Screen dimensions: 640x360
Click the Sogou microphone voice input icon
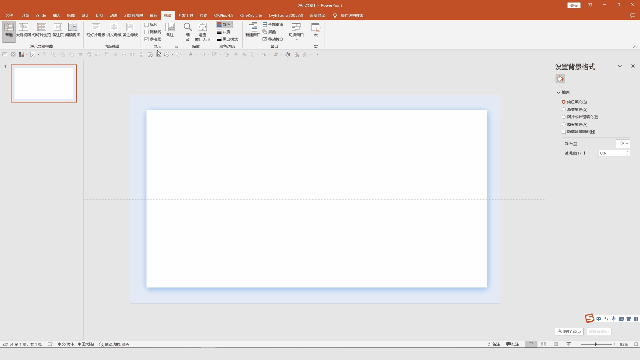coord(613,319)
